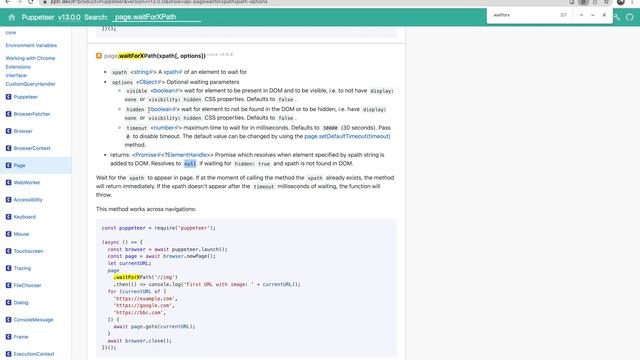Go back in browser history
The width and height of the screenshot is (640, 360).
pos(8,2)
